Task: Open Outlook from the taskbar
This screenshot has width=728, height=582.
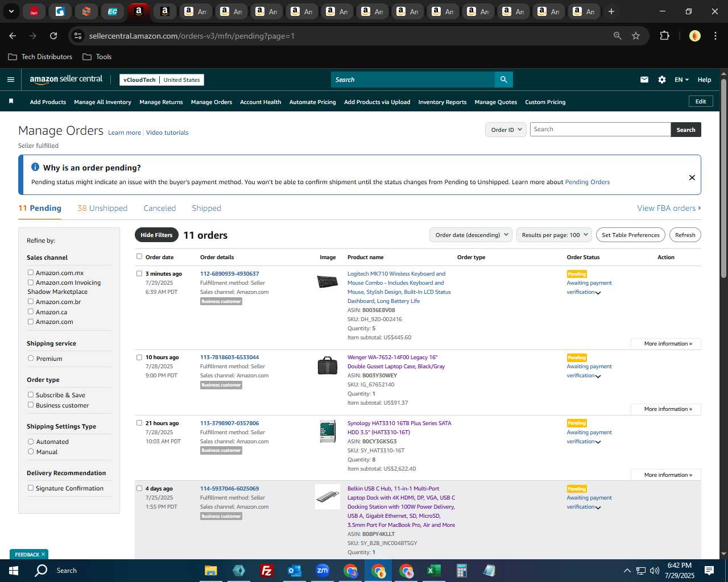Action: point(295,571)
